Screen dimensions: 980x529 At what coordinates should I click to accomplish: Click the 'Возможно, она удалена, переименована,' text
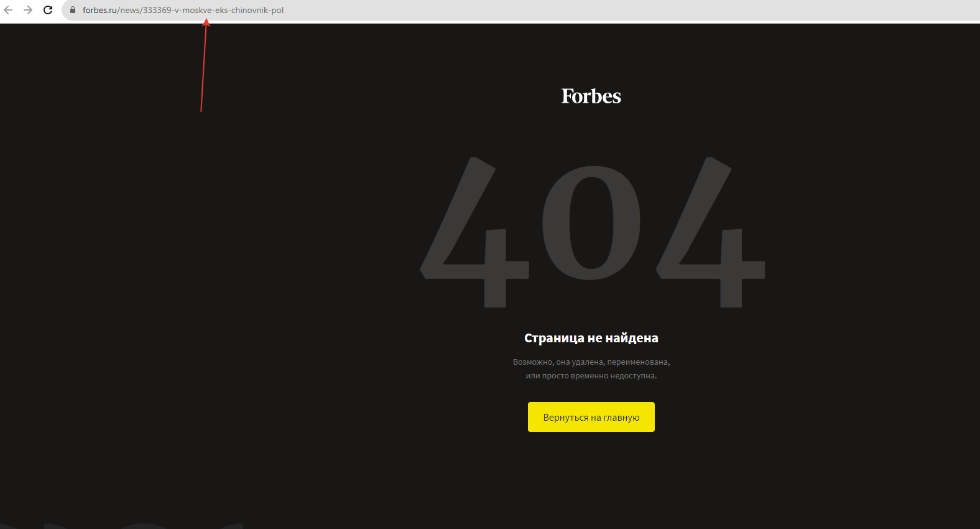pos(591,362)
